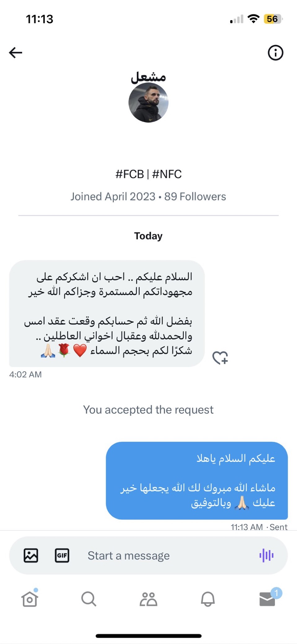297x644 pixels.
Task: Open the Communities tab
Action: click(148, 599)
